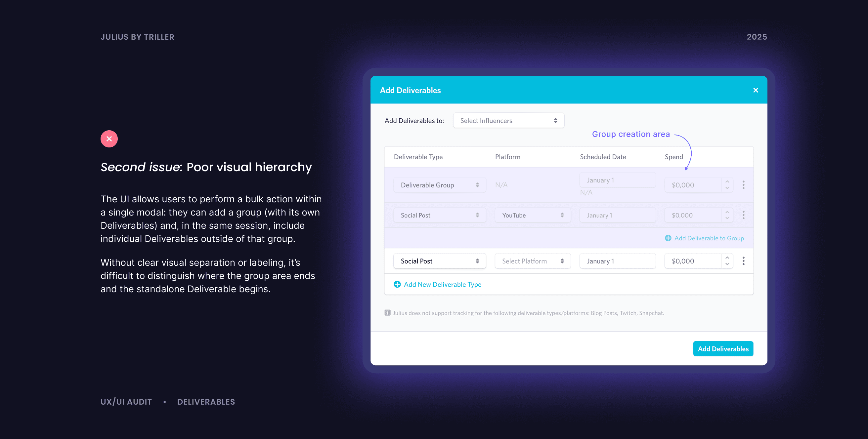
Task: Open the Select Influencers dropdown
Action: tap(508, 121)
